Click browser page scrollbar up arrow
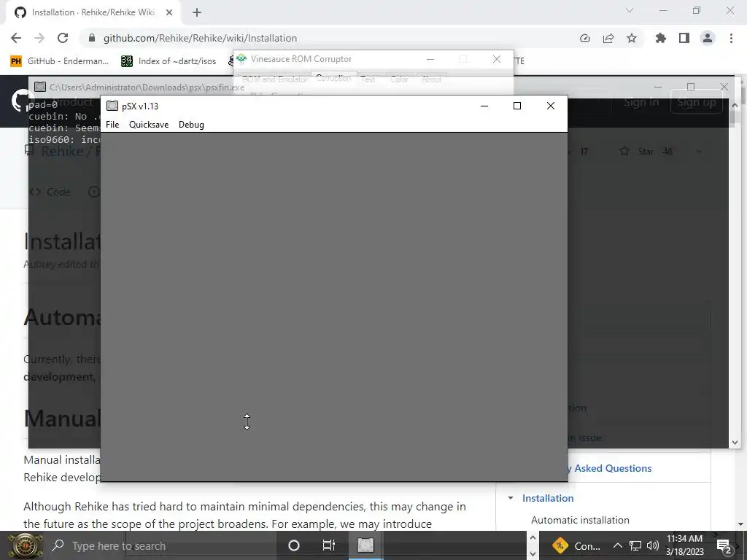The image size is (747, 560). point(742,80)
